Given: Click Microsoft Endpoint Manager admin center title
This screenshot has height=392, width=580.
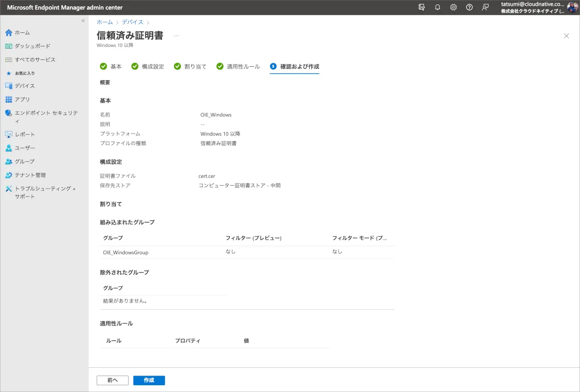Looking at the screenshot, I should click(x=65, y=7).
